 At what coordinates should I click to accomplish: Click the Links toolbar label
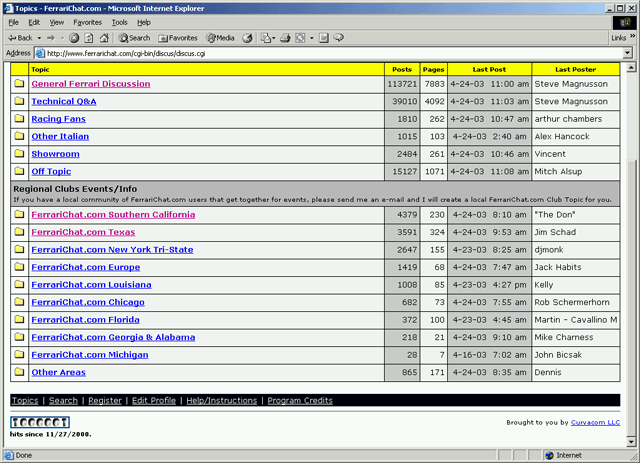(618, 38)
